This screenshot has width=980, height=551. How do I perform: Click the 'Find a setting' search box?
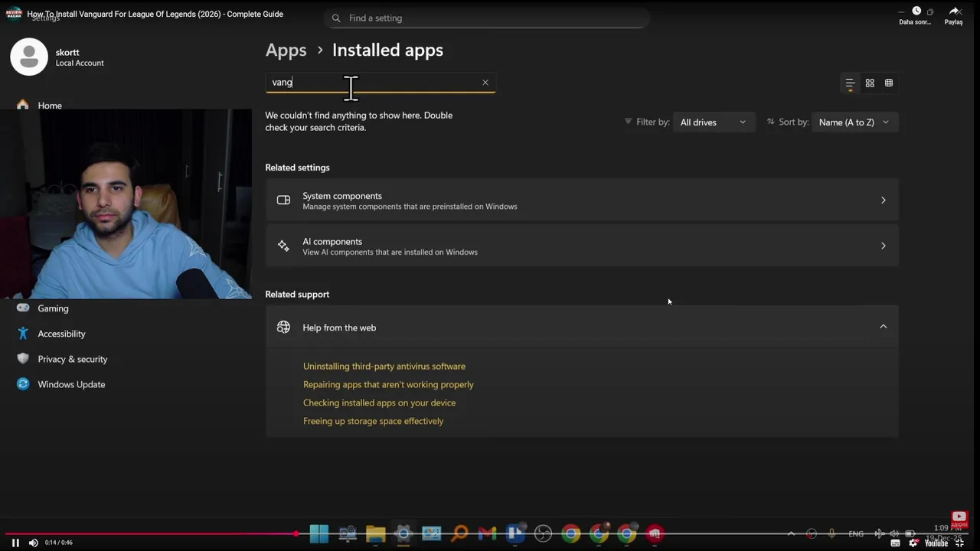(x=487, y=18)
